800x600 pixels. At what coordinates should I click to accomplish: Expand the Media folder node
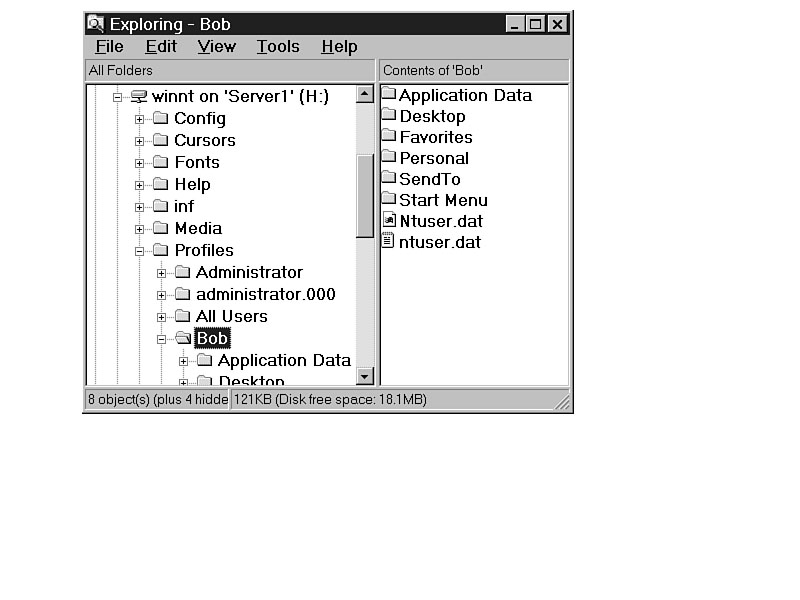[x=139, y=229]
